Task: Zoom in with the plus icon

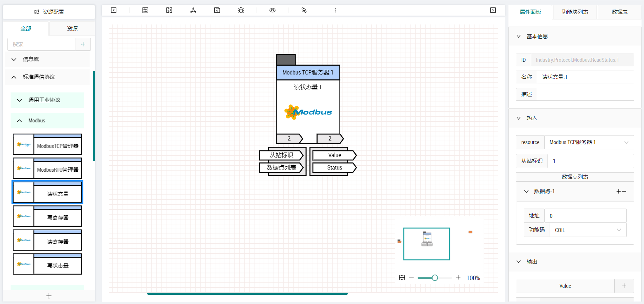Action: coord(458,277)
